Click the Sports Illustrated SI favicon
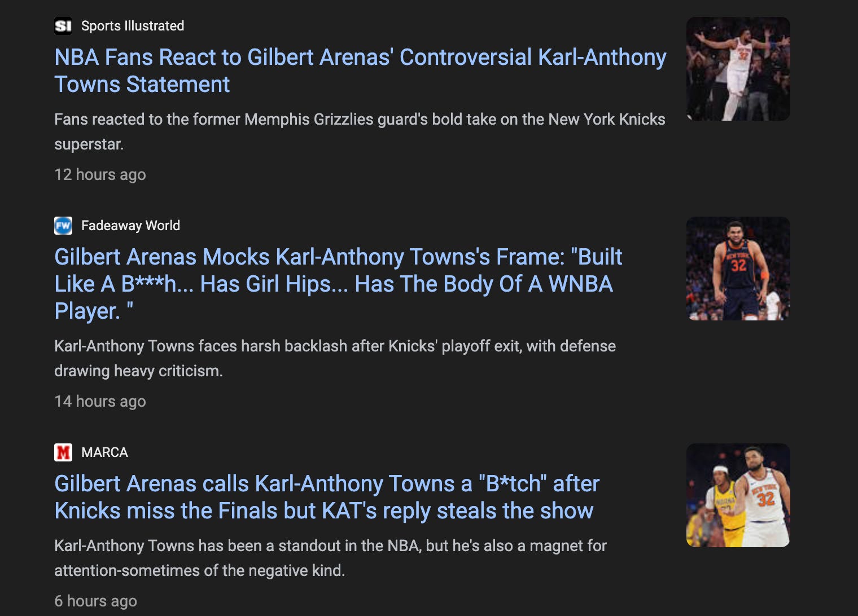 point(63,26)
